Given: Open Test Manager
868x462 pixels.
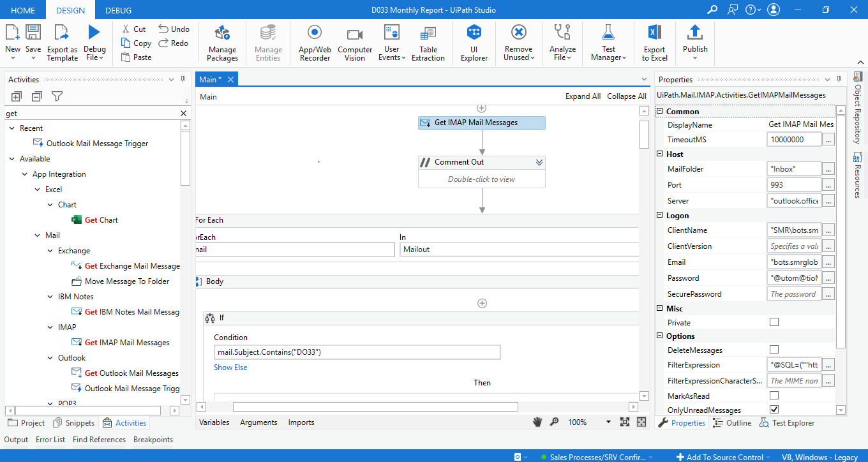Looking at the screenshot, I should (608, 43).
